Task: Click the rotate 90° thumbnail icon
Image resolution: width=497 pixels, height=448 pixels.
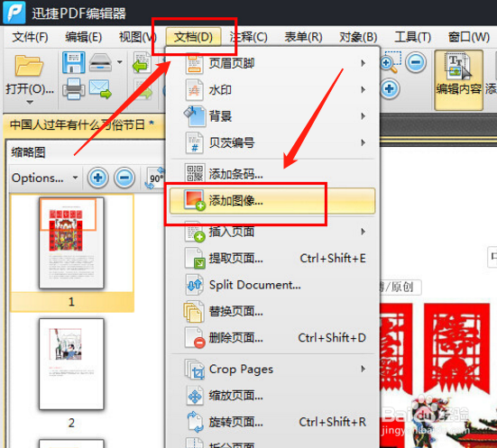Action: [x=156, y=178]
